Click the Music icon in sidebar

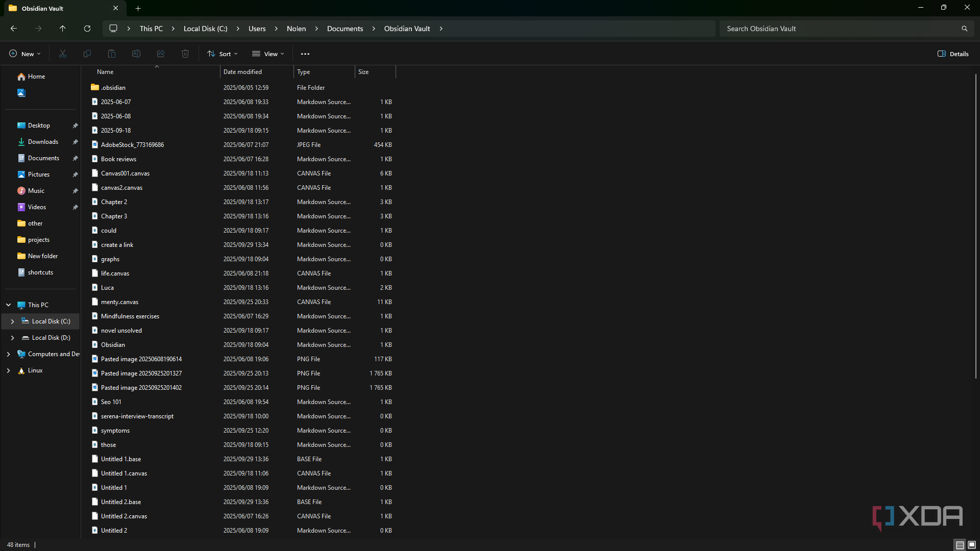[x=21, y=191]
